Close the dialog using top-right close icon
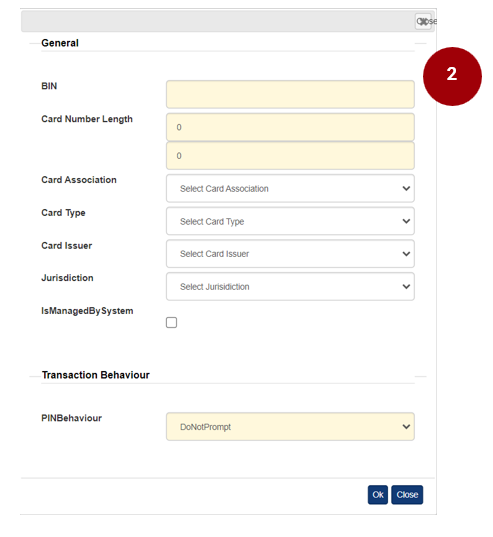This screenshot has height=537, width=493. coord(423,21)
